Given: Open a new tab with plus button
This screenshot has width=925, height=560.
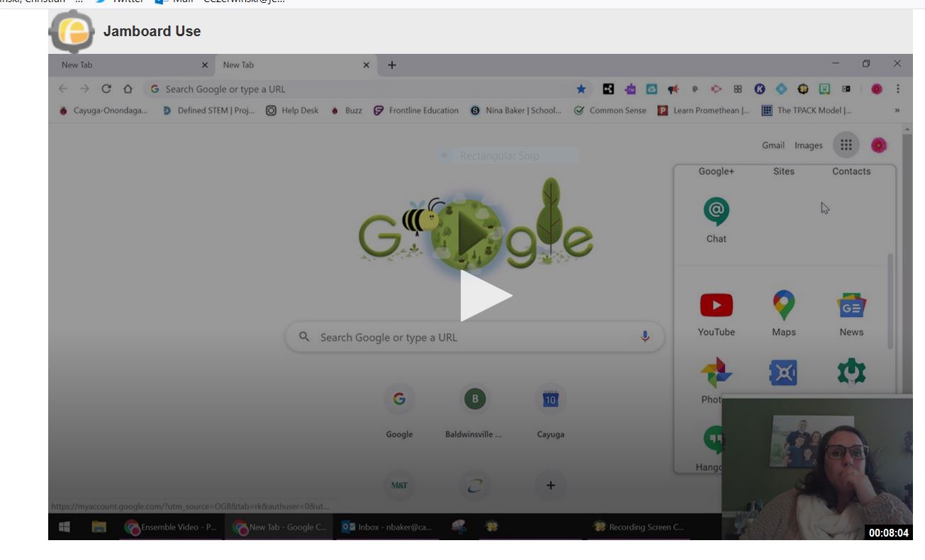Looking at the screenshot, I should coord(392,65).
